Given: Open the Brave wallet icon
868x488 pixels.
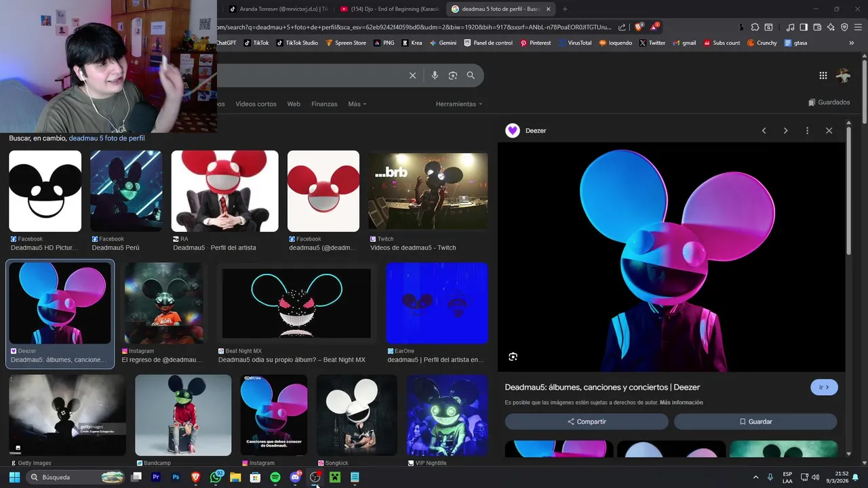Looking at the screenshot, I should click(x=817, y=27).
